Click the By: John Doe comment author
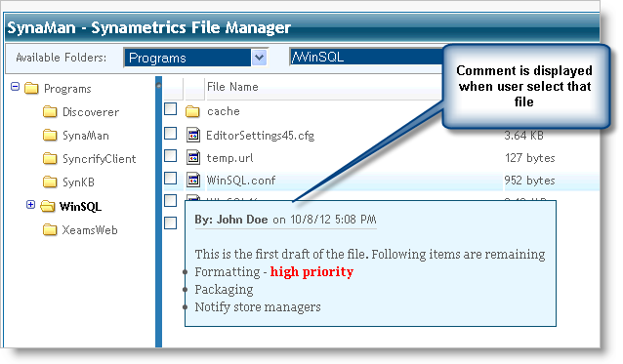The image size is (623, 364). pyautogui.click(x=230, y=220)
